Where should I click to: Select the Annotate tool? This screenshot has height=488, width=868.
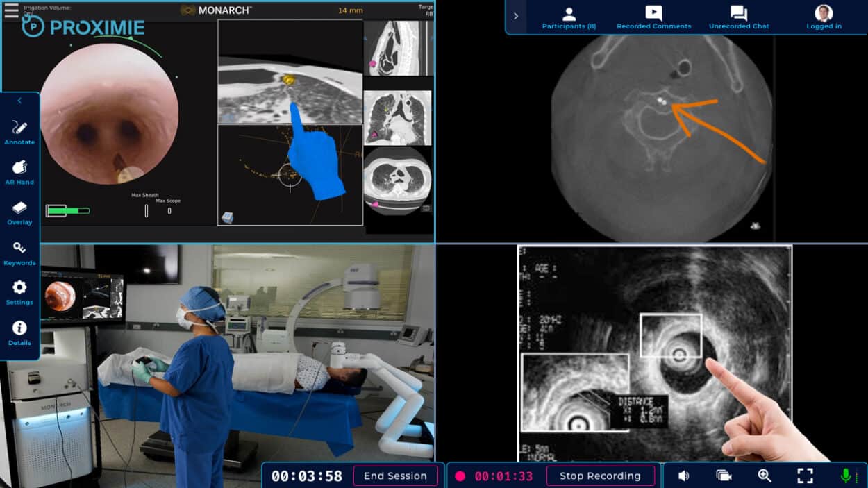19,132
